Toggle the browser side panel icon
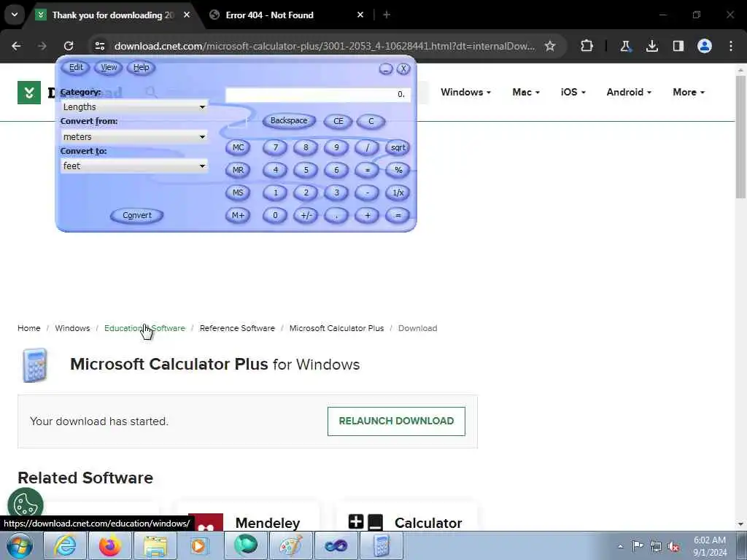 tap(678, 46)
